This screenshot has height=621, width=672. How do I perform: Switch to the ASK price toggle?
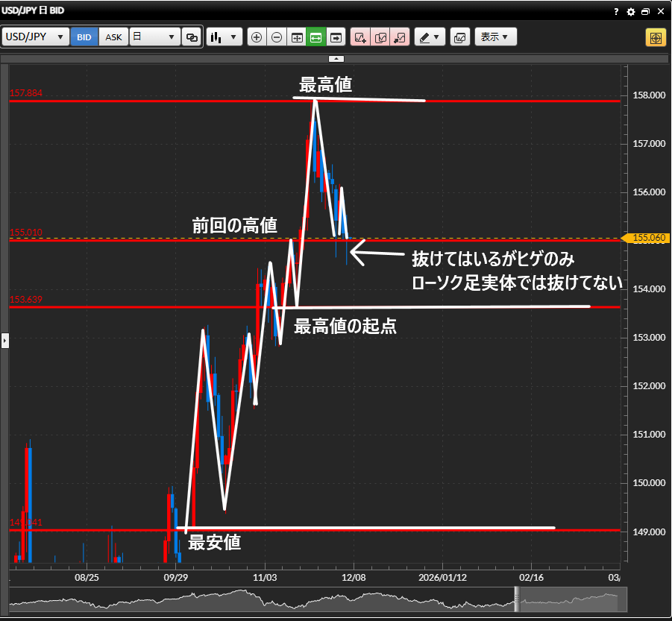[113, 37]
